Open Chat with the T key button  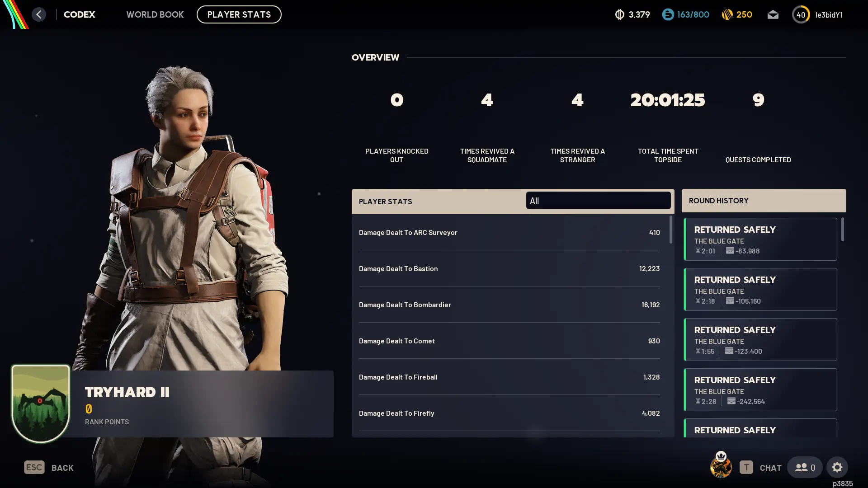[x=760, y=468]
